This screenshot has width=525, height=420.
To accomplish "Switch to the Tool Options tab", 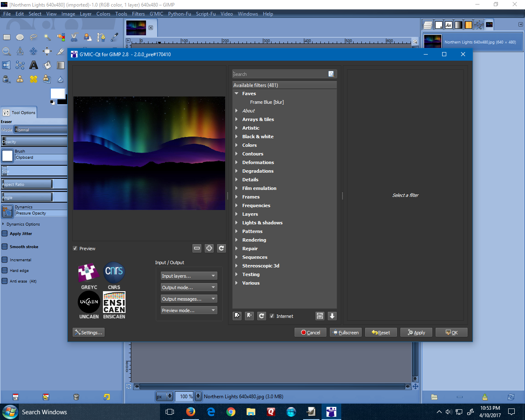I will (19, 112).
